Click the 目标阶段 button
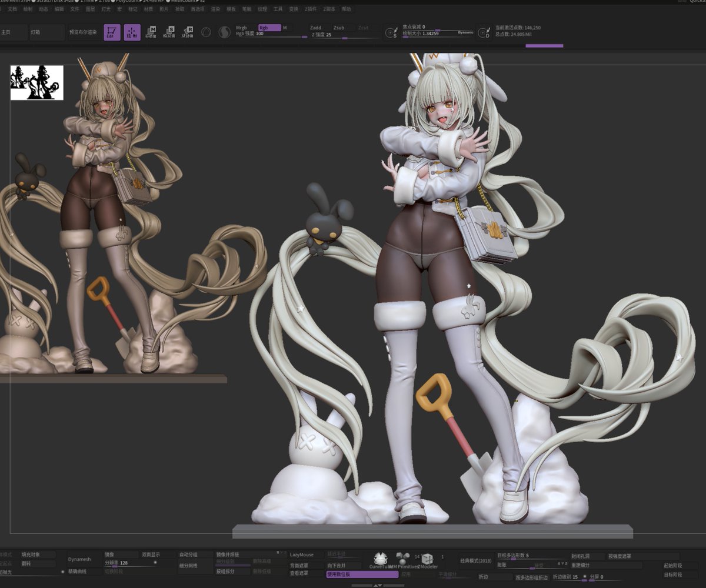This screenshot has width=706, height=588. [681, 574]
